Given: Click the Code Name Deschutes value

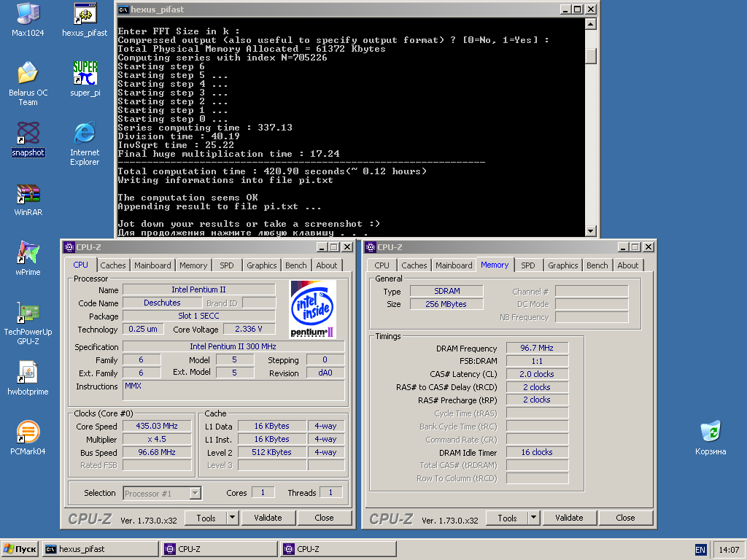Looking at the screenshot, I should [x=162, y=303].
